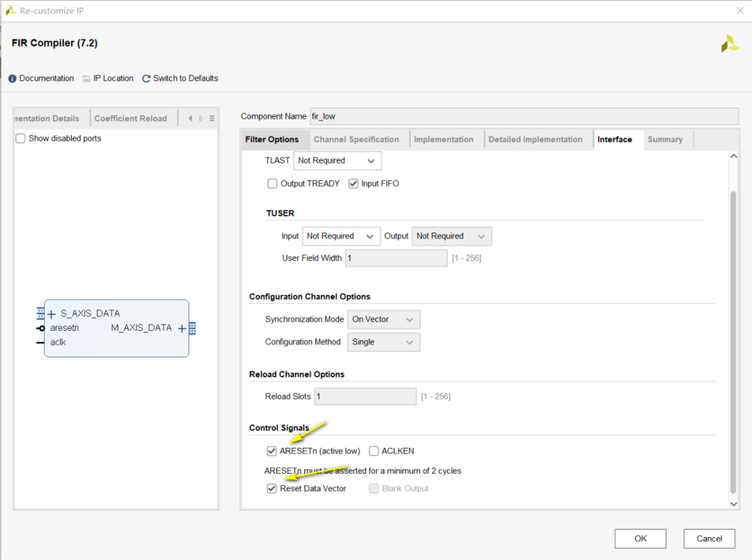Open the Summary tab
Screen dimensions: 752x560
[664, 140]
